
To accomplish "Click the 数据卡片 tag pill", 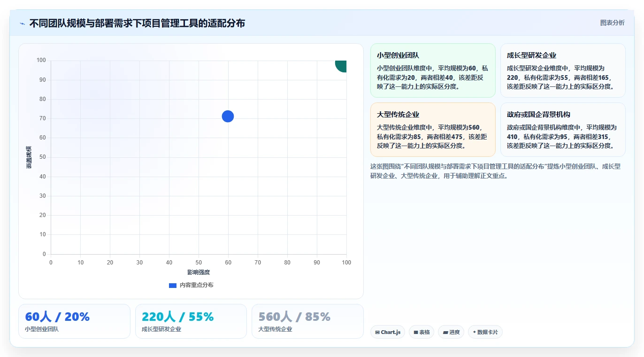I will (485, 332).
